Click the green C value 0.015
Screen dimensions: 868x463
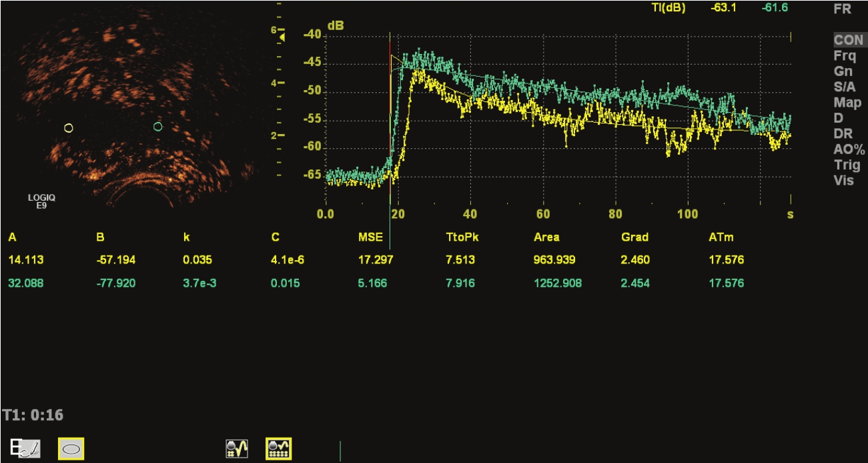pyautogui.click(x=286, y=284)
